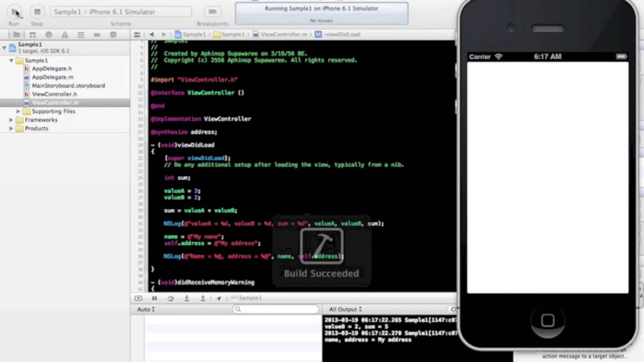Viewport: 644px width, 362px height.
Task: Click the 'didReceiveMemoryWarning' method line
Action: pyautogui.click(x=202, y=283)
